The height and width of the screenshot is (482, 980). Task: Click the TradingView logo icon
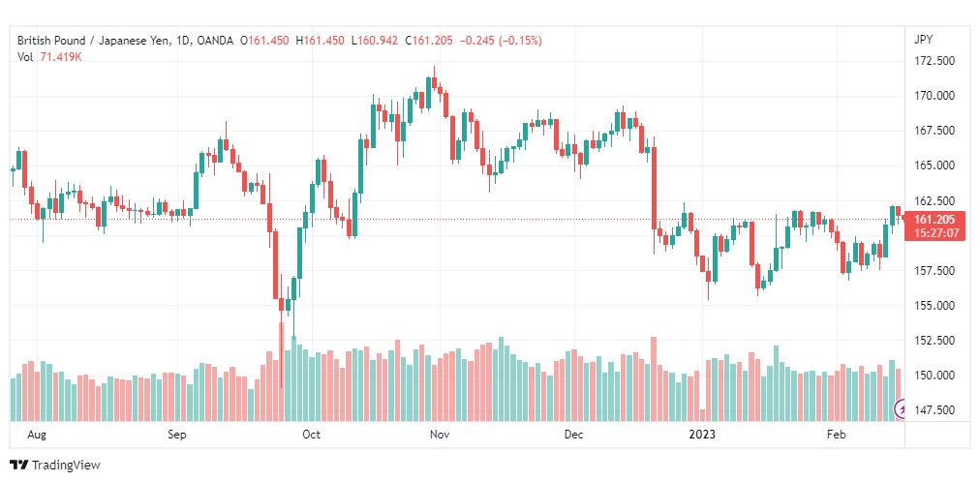point(18,466)
